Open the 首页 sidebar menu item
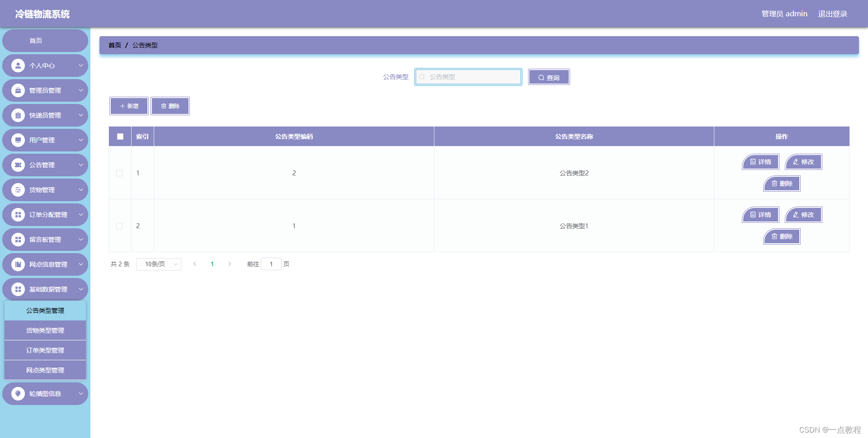 45,41
